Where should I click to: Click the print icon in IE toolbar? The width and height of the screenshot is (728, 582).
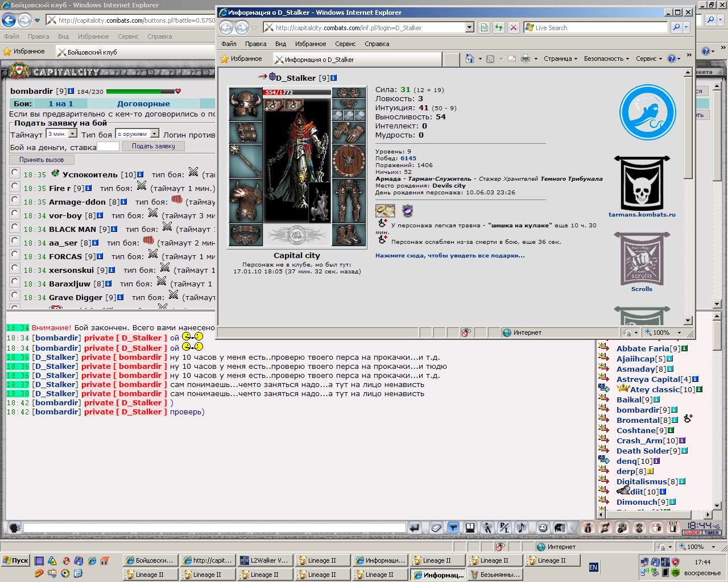pos(526,59)
